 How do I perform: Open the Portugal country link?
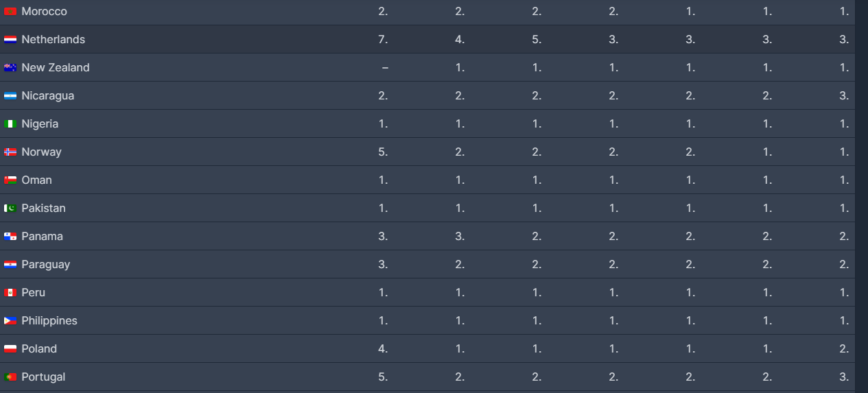pos(43,377)
